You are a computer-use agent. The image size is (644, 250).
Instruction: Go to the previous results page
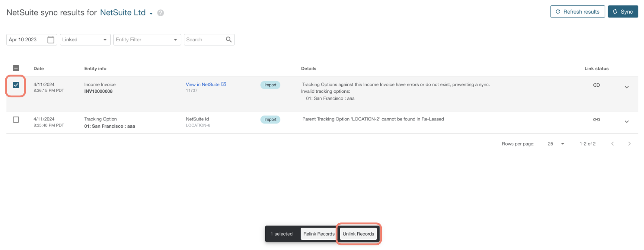tap(613, 144)
